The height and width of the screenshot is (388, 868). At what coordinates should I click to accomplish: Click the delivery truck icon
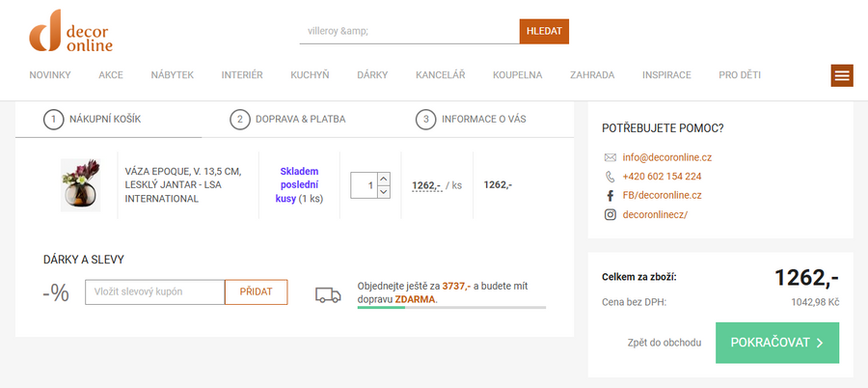pos(328,294)
